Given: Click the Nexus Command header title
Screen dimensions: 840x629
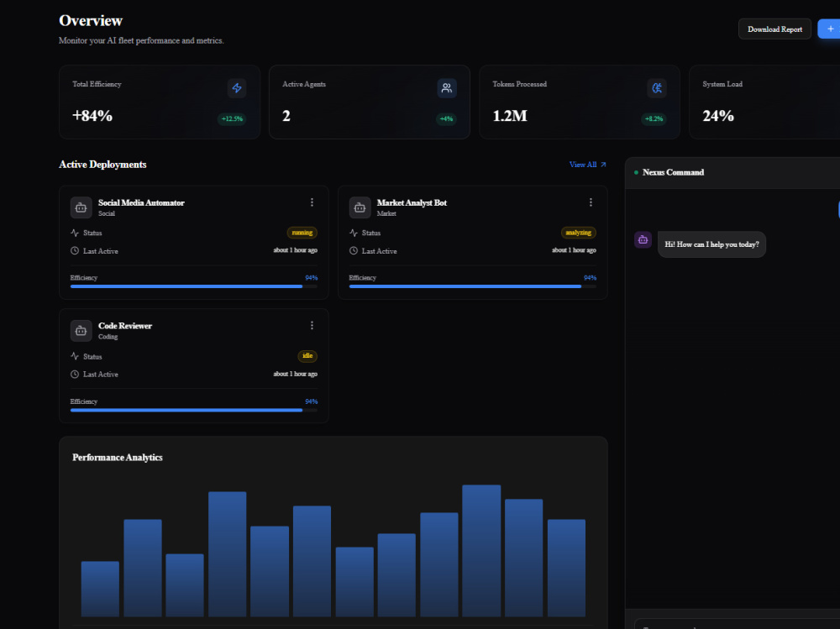Looking at the screenshot, I should point(674,172).
